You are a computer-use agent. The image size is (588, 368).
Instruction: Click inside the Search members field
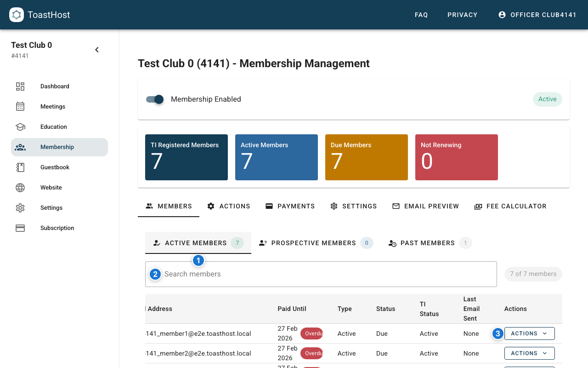[321, 274]
